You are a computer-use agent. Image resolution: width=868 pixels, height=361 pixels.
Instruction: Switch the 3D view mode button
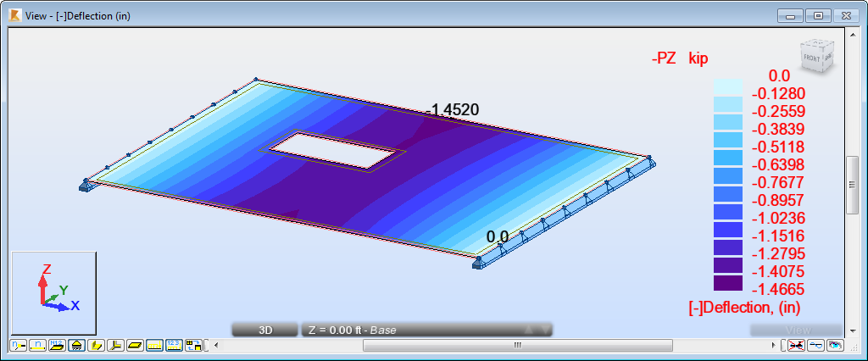(265, 330)
